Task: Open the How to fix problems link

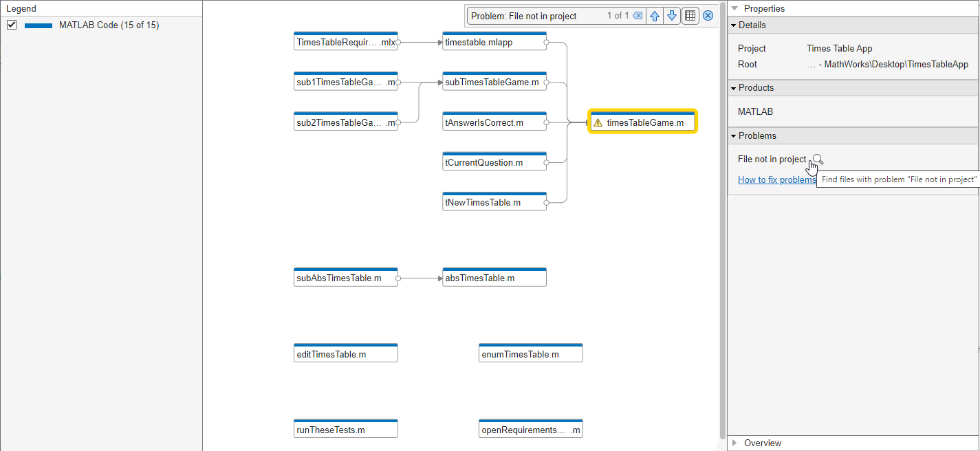Action: click(x=777, y=179)
